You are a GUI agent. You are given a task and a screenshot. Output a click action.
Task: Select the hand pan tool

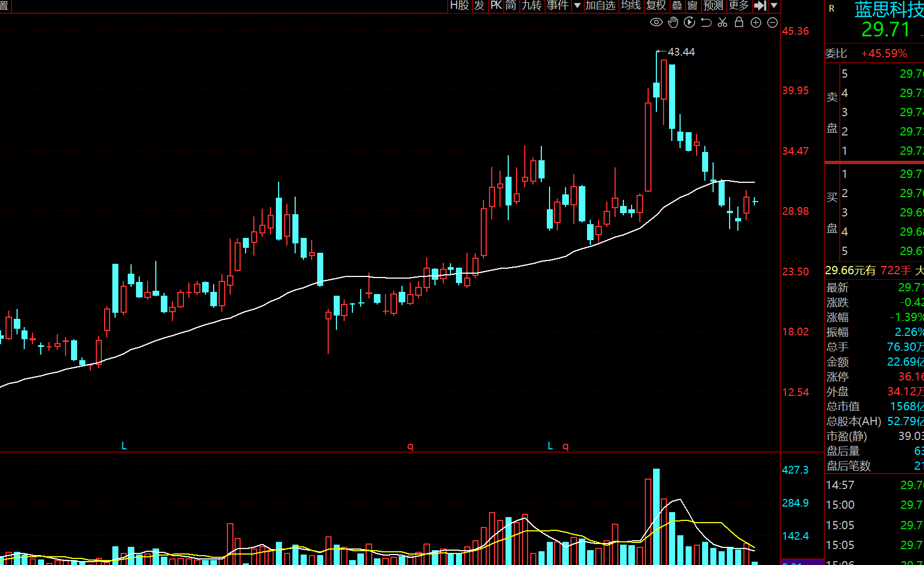(673, 23)
